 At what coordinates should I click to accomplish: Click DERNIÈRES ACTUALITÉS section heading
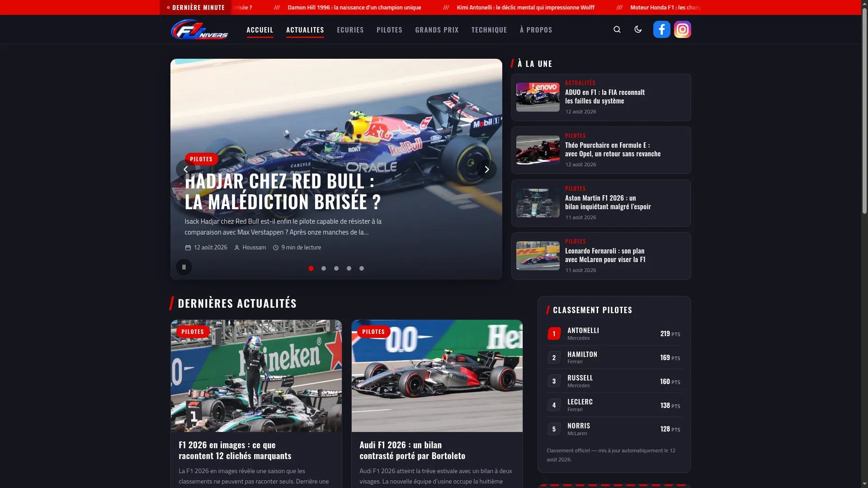click(x=237, y=303)
